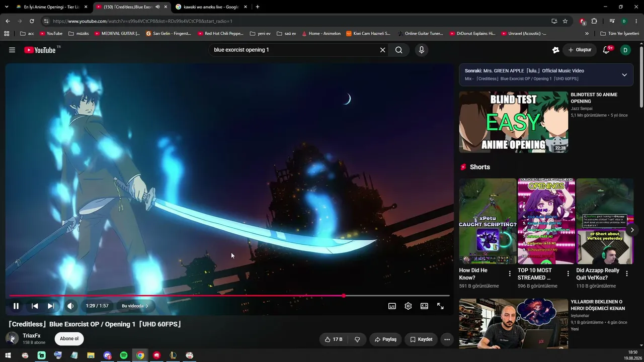Open TriaxFx channel avatar
This screenshot has width=644, height=362.
coord(12,339)
